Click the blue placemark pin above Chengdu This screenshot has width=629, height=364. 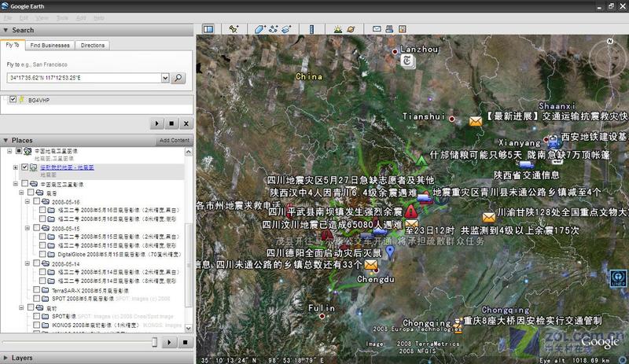tap(389, 252)
